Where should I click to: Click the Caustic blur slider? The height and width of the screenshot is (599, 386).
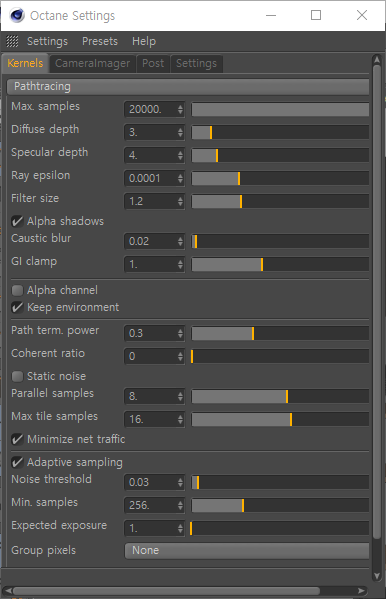click(x=280, y=241)
